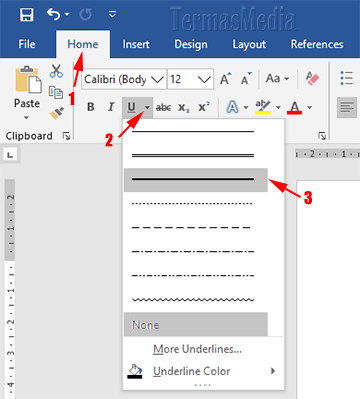Click the Underline style dropdown arrow
This screenshot has height=399, width=360.
point(147,107)
